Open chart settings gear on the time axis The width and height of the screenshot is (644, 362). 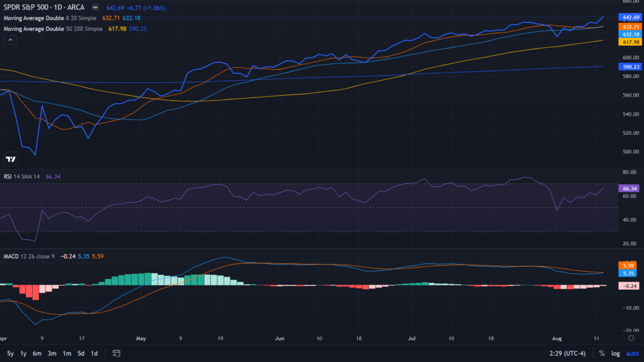(x=631, y=338)
